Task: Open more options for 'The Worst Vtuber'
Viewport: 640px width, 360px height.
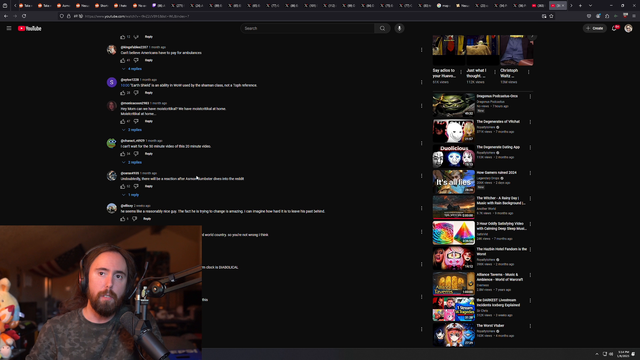Action: [530, 326]
